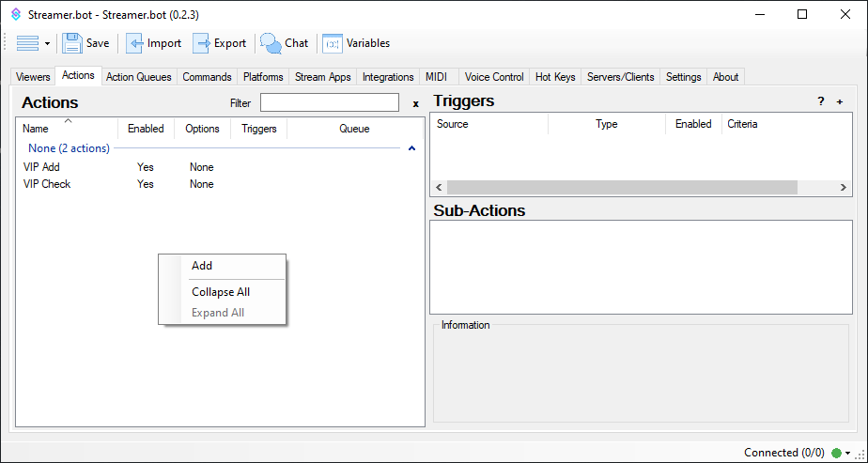Click the Source column header in Triggers
This screenshot has width=868, height=463.
[489, 124]
